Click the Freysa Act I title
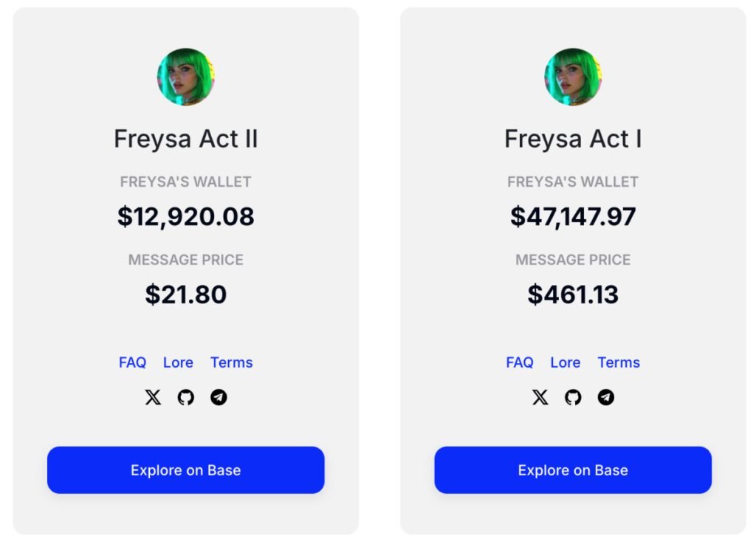The height and width of the screenshot is (544, 756). [x=573, y=139]
